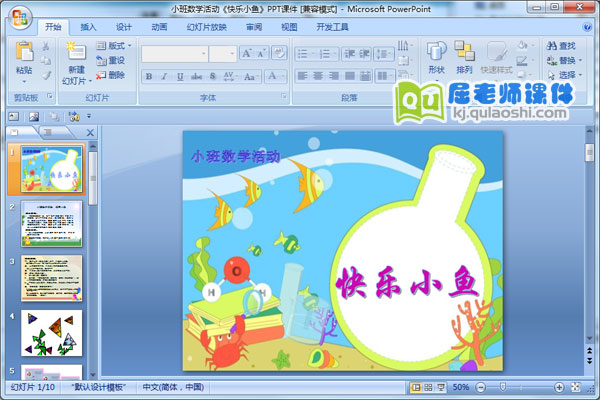Toggle Align Text Left

[303, 76]
